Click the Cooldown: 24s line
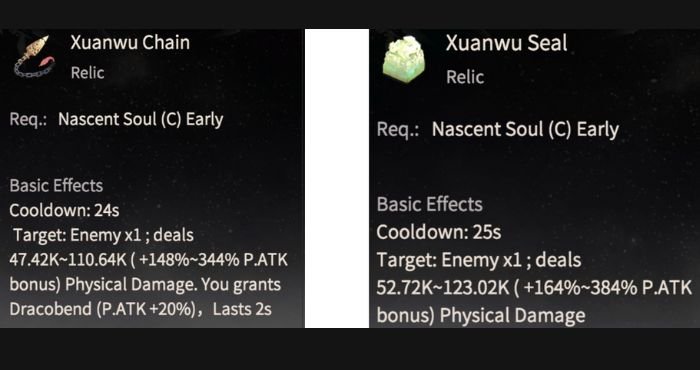The image size is (700, 370). [64, 210]
